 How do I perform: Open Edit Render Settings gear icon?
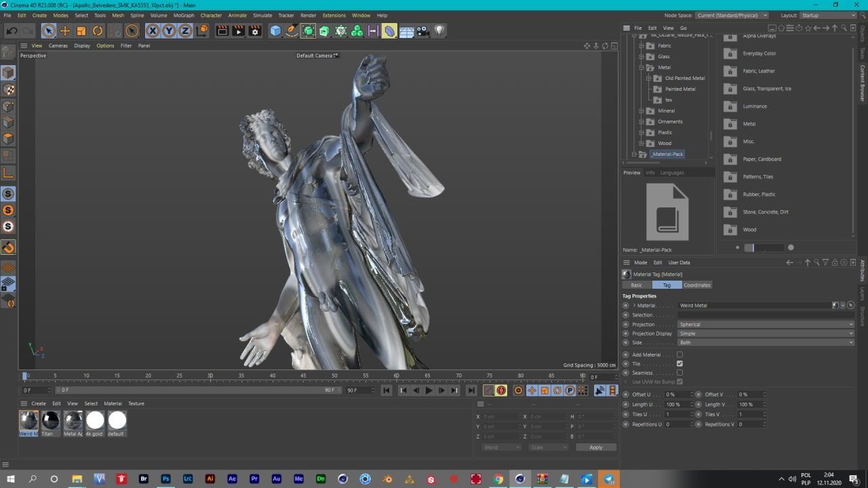(x=255, y=30)
